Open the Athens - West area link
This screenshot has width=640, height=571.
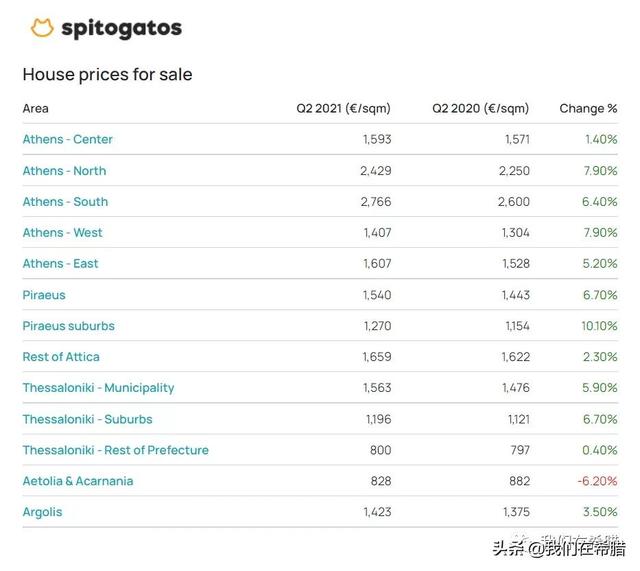click(62, 233)
